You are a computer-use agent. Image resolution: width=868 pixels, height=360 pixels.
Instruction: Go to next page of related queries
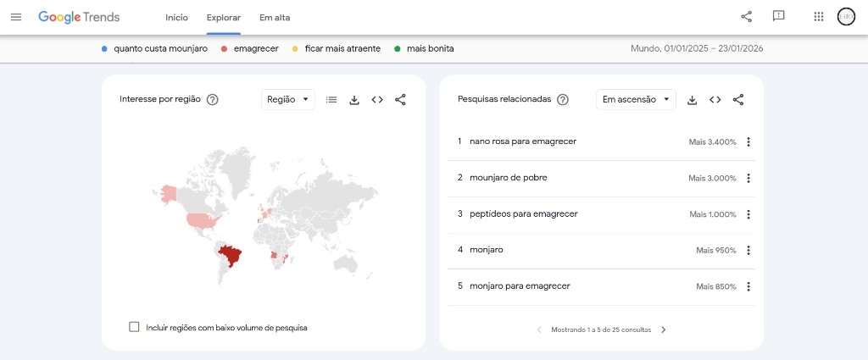664,330
